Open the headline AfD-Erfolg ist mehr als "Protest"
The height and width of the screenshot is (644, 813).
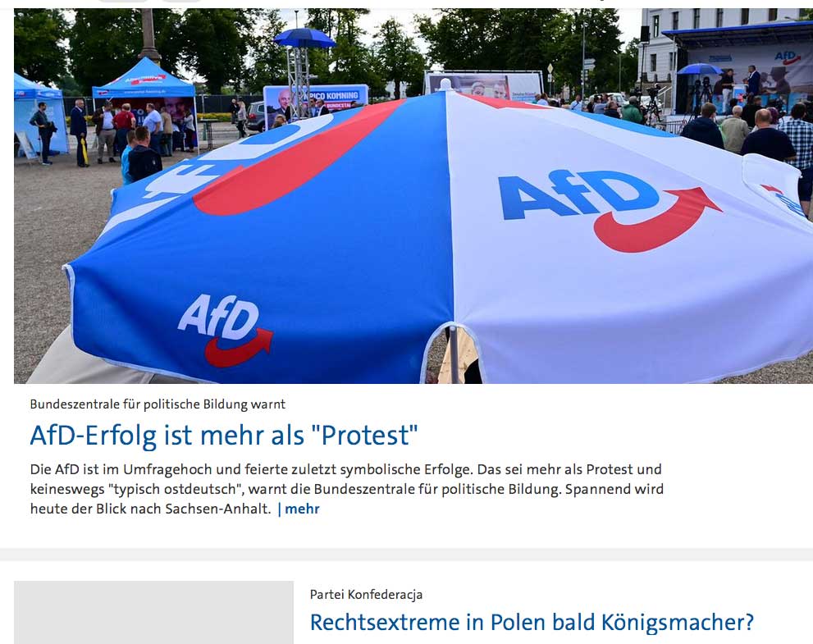[x=224, y=435]
